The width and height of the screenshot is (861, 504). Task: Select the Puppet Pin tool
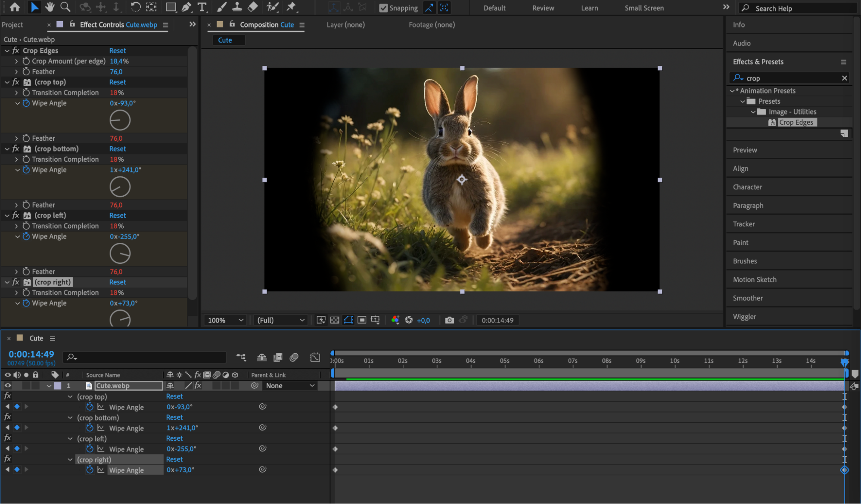(292, 7)
